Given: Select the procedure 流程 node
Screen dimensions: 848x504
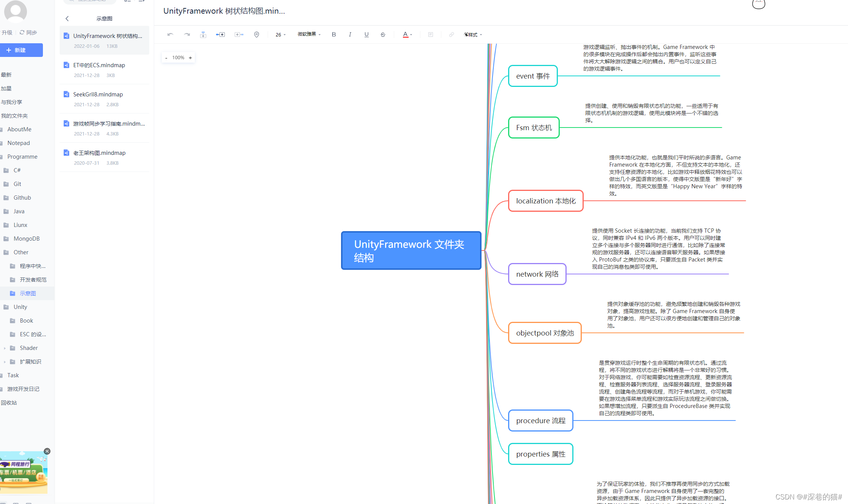Looking at the screenshot, I should coord(541,421).
